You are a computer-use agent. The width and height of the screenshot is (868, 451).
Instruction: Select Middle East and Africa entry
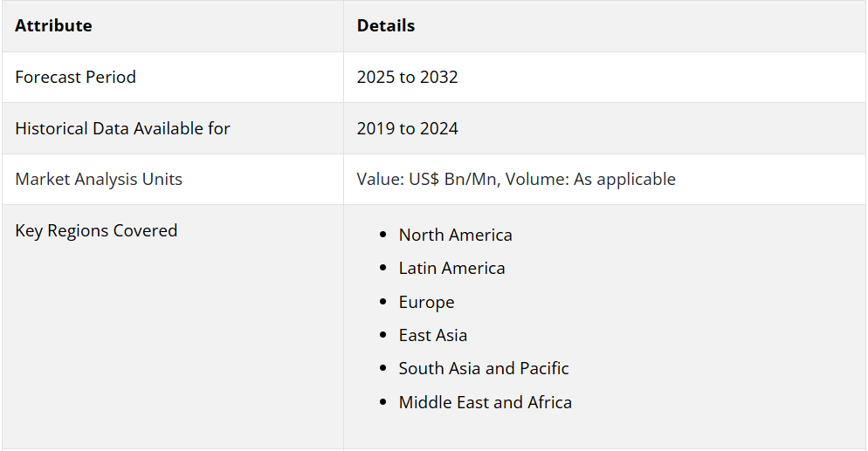485,402
